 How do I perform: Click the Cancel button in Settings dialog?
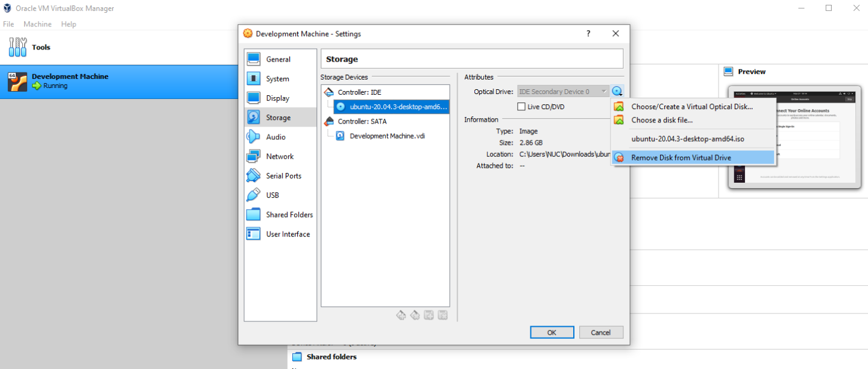[x=601, y=332]
